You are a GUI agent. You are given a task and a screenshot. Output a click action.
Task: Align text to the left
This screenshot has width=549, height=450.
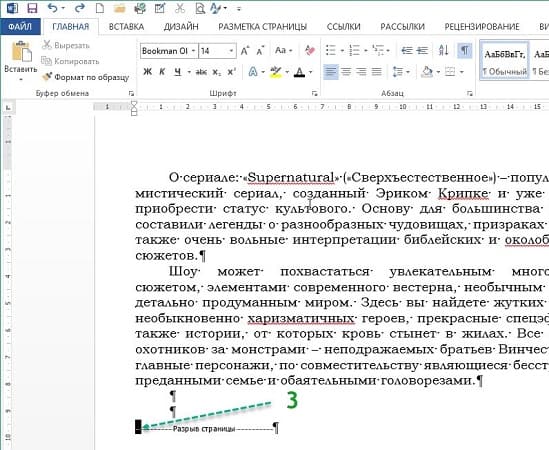coord(331,72)
